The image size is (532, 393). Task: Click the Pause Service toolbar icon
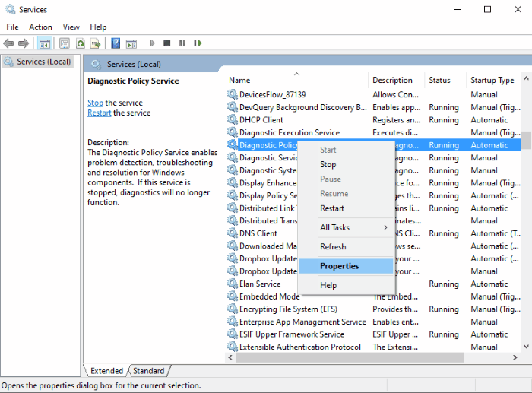[x=182, y=43]
